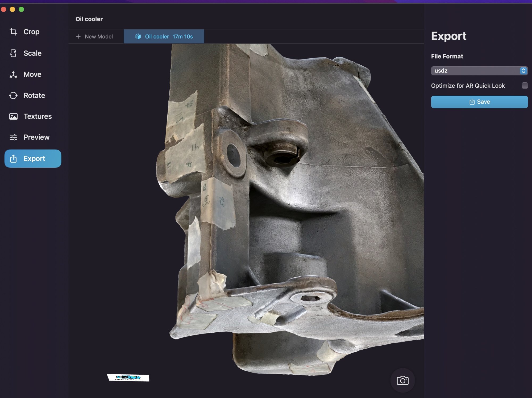Select the Oil cooler 17m 10s tab
Screen dimensions: 532x398
pos(169,36)
